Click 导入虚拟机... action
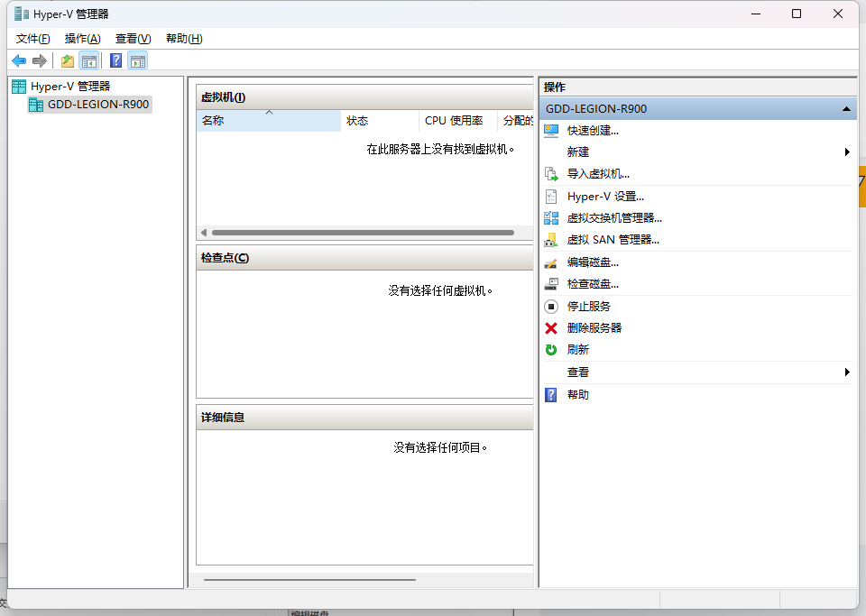The image size is (866, 616). tap(598, 174)
